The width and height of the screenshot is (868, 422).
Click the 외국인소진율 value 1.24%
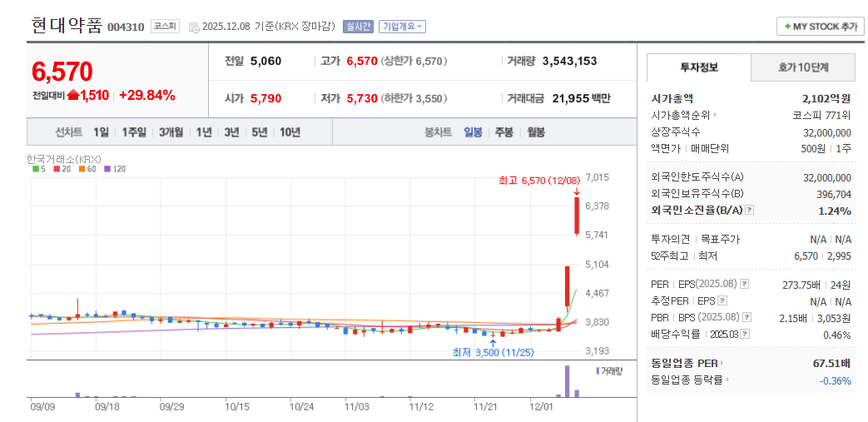click(x=834, y=211)
